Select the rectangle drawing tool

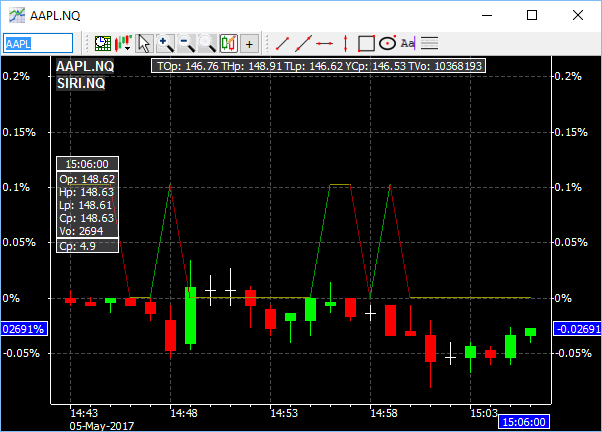tap(366, 43)
